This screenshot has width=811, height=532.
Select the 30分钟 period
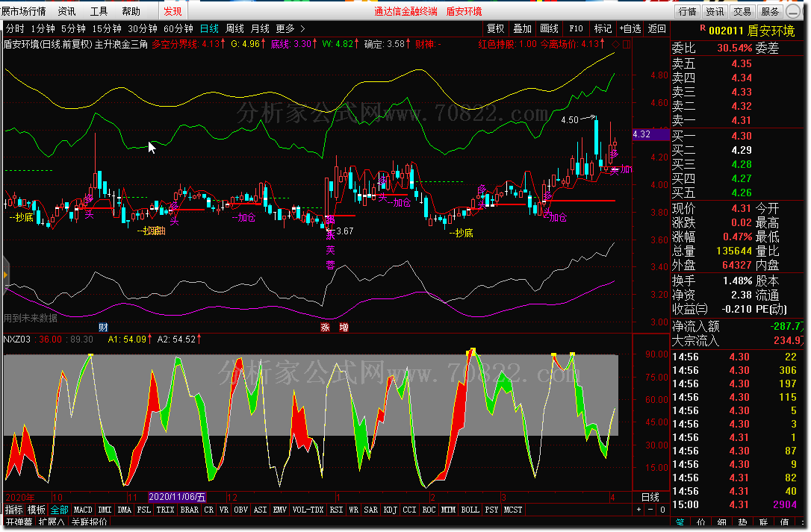143,28
